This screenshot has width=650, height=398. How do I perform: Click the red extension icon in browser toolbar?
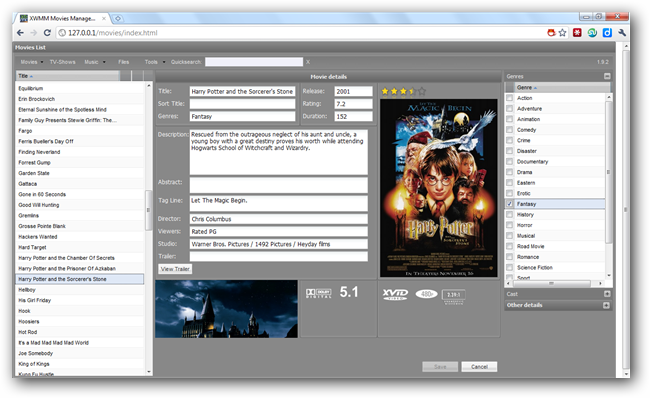click(577, 33)
